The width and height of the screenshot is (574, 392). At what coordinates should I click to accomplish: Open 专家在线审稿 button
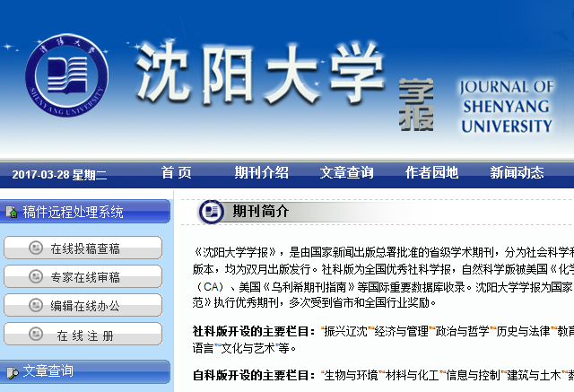(x=83, y=276)
